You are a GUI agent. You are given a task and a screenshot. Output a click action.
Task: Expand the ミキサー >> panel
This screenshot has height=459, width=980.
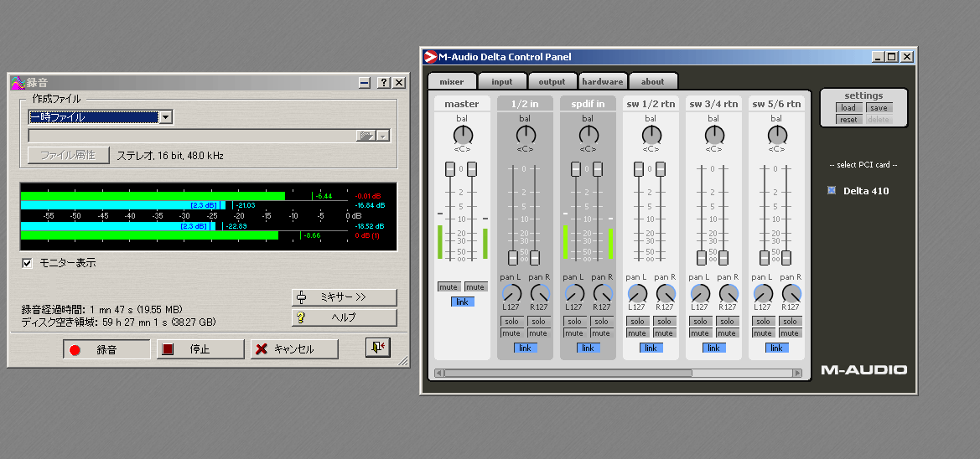[344, 297]
